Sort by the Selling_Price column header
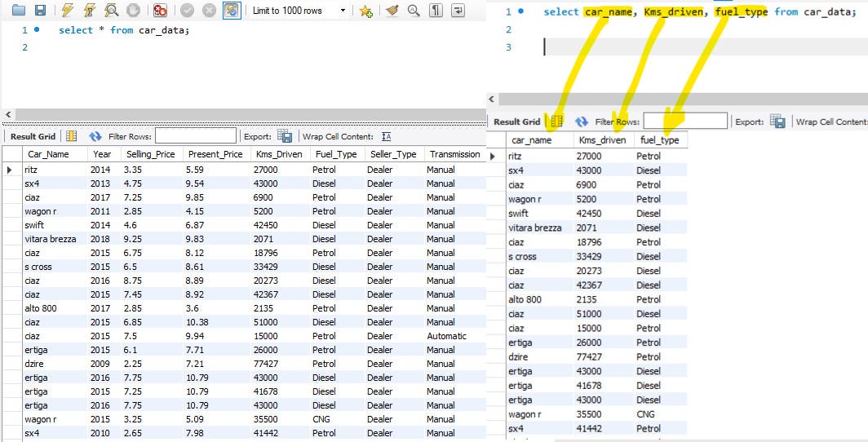The height and width of the screenshot is (442, 868). pos(151,154)
